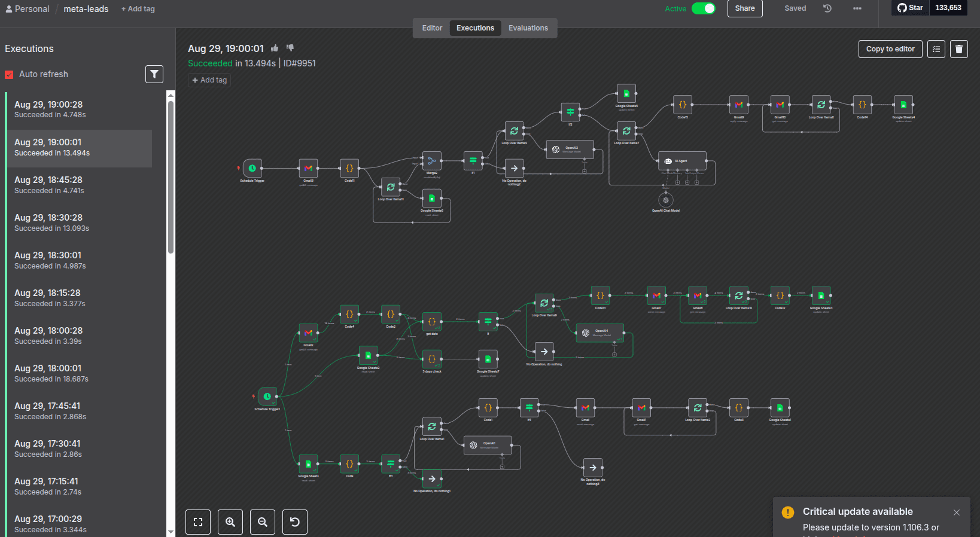Viewport: 980px width, 537px height.
Task: Click Copy to editor
Action: click(x=890, y=49)
